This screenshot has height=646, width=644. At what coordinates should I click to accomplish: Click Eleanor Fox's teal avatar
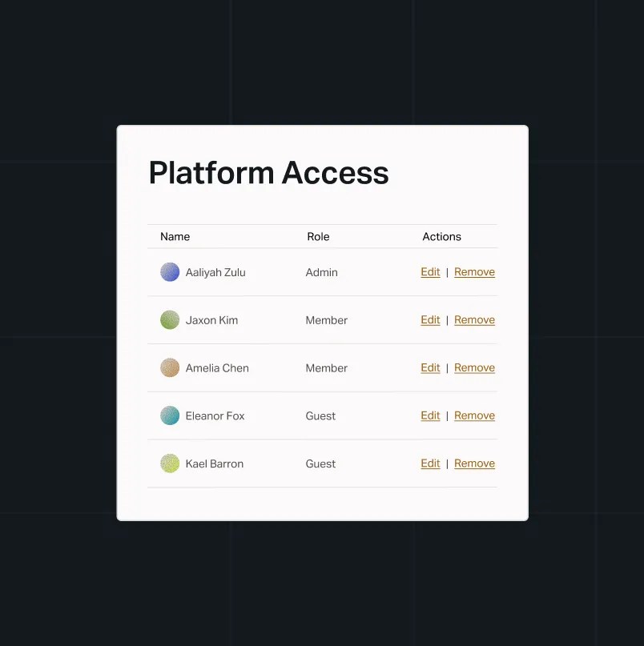coord(170,415)
